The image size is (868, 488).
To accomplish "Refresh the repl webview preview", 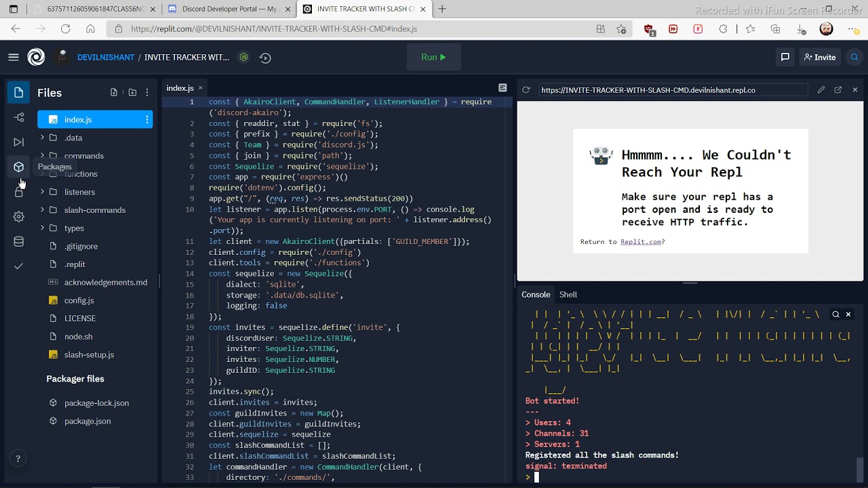I will click(x=526, y=90).
